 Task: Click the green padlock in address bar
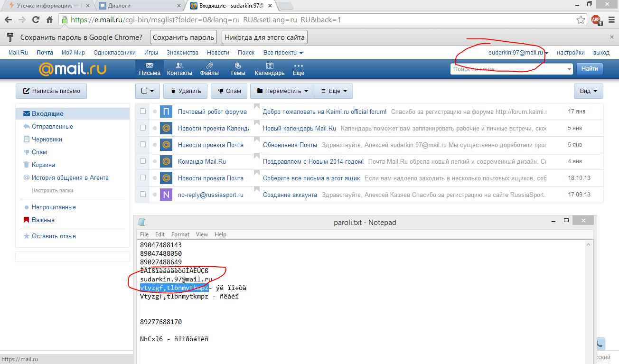(x=65, y=20)
